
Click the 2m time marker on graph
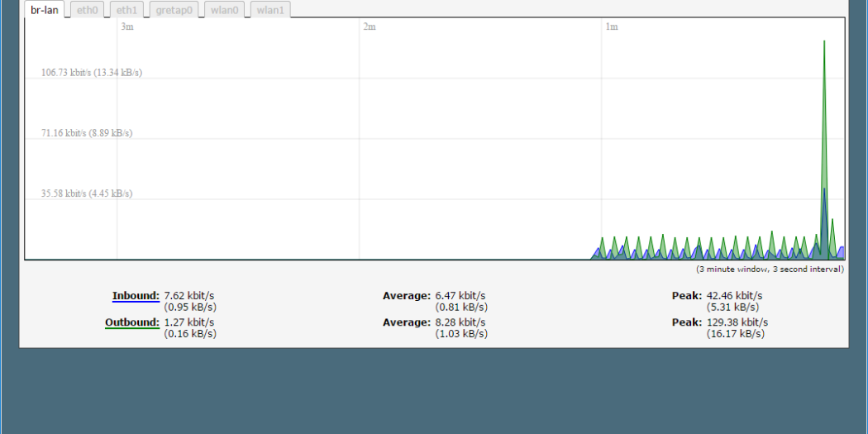[370, 27]
